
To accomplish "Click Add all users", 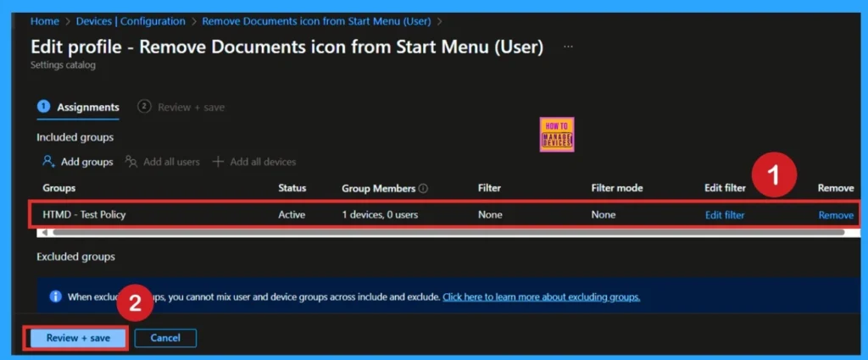I will click(x=162, y=162).
